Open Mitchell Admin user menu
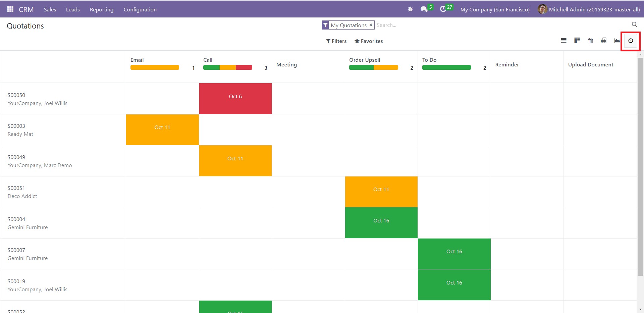Image resolution: width=644 pixels, height=313 pixels. point(589,9)
